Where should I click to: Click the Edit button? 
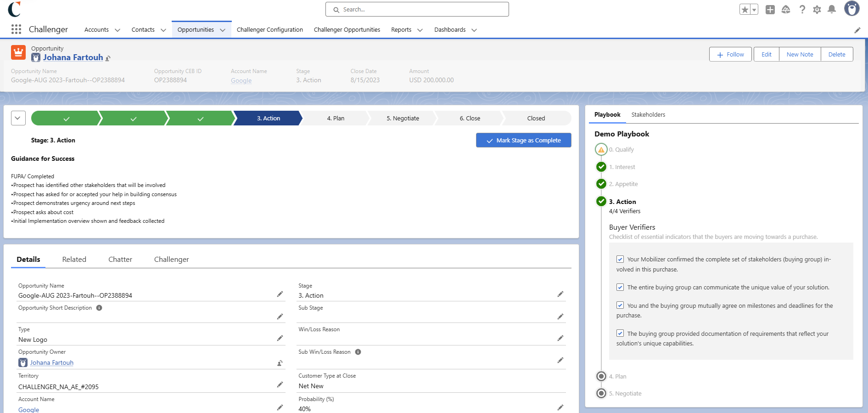pyautogui.click(x=767, y=54)
